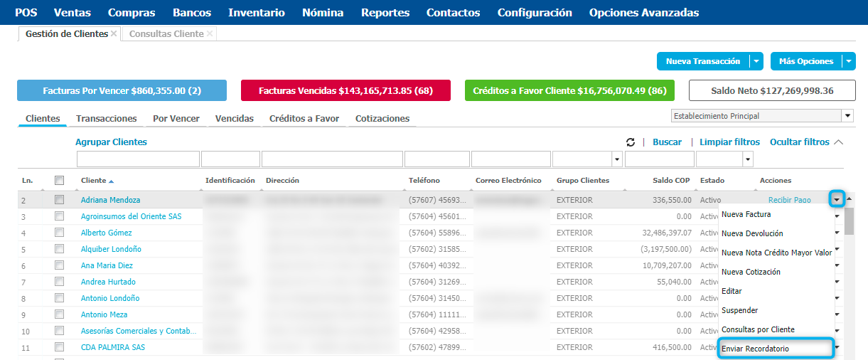Screen dimensions: 868x360
Task: Switch to the Vencidas tab
Action: [x=235, y=119]
